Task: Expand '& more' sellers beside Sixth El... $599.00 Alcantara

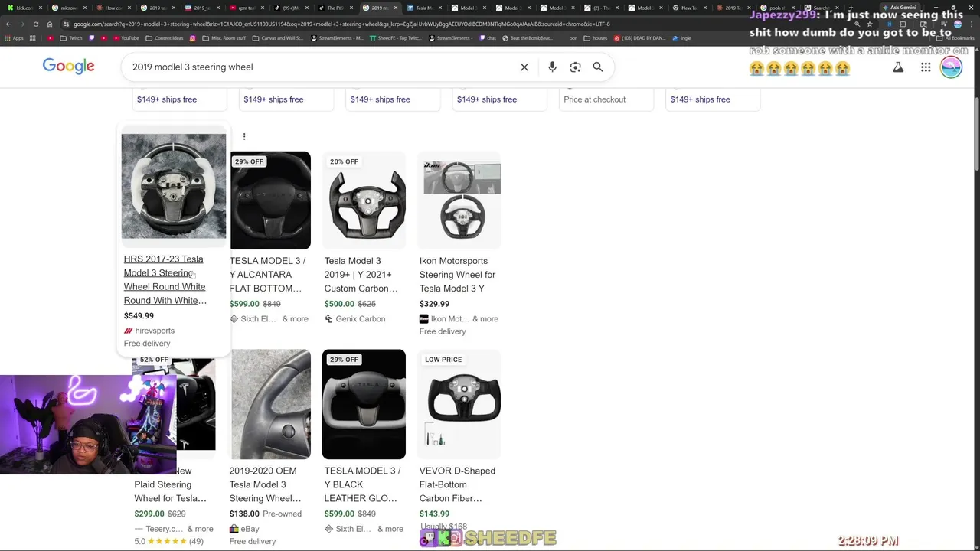Action: 295,319
